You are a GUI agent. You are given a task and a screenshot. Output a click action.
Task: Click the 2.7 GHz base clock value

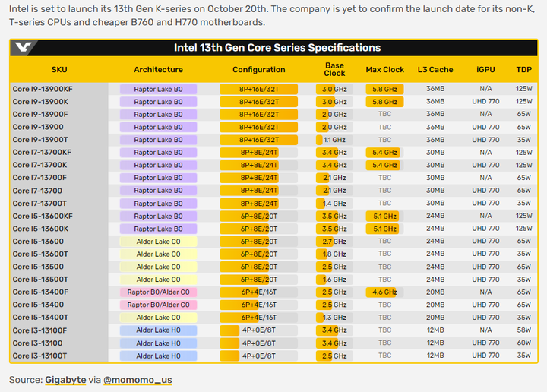click(334, 242)
